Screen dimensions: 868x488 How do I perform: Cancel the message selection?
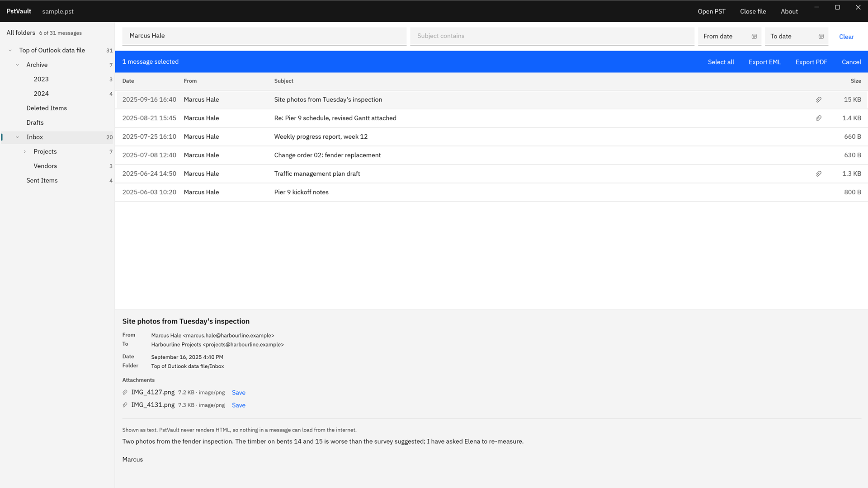(851, 62)
